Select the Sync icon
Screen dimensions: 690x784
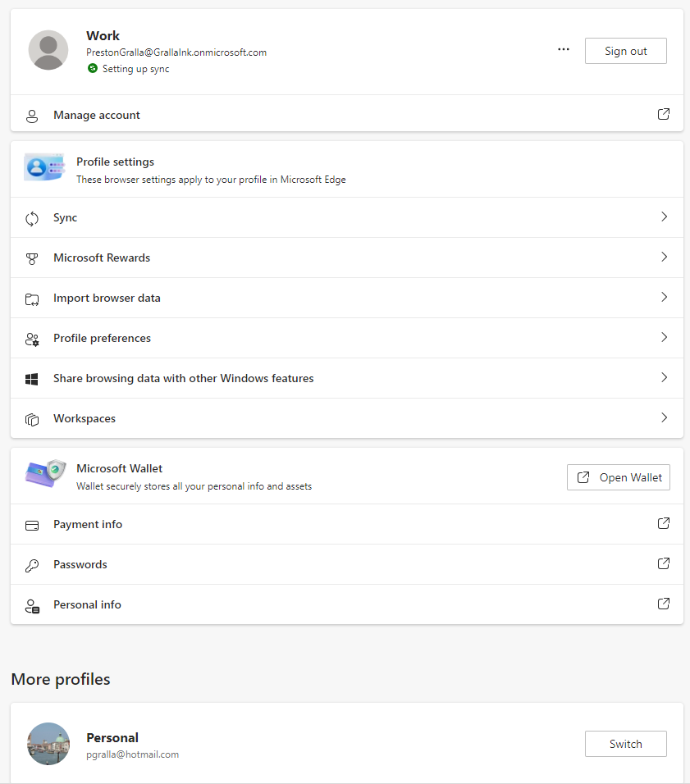tap(31, 217)
